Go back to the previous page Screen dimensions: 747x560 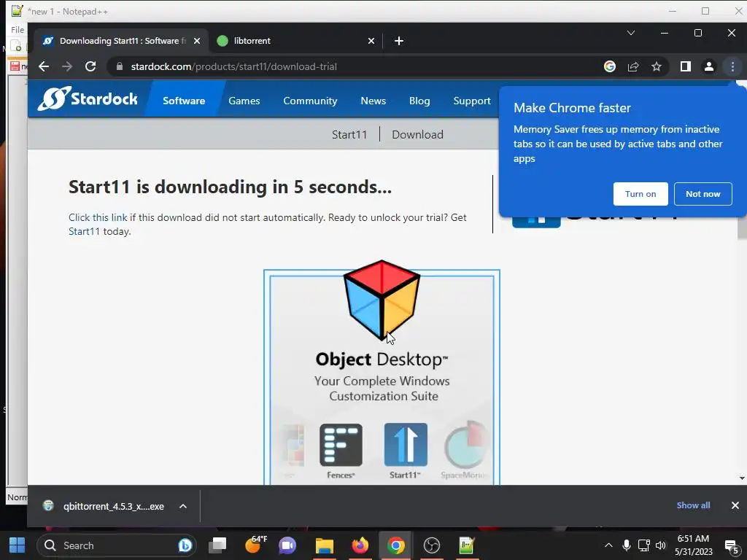point(44,66)
